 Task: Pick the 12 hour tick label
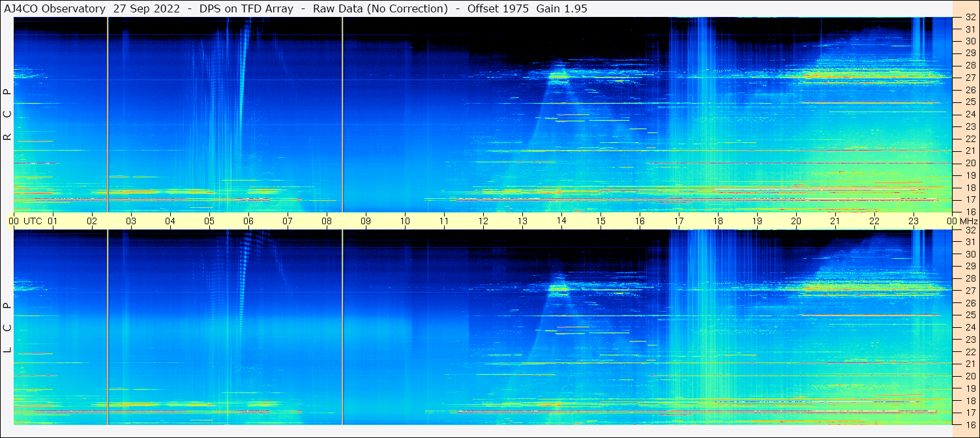483,221
